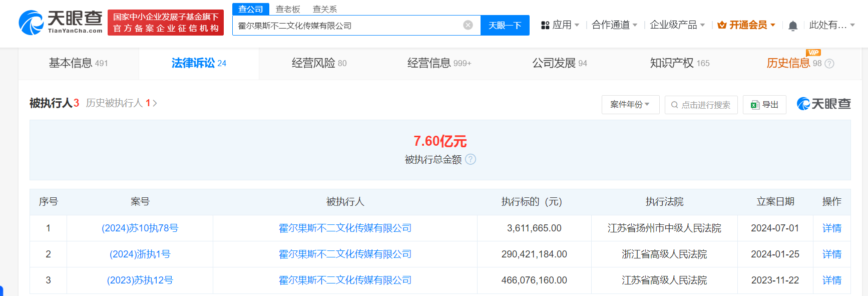Open 详情 for the (2024)浙执1号 row
The image size is (868, 296).
click(831, 254)
